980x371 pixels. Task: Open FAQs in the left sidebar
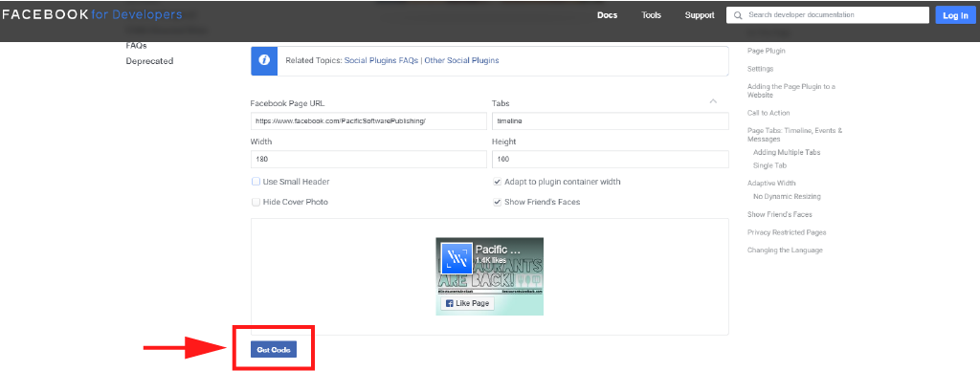tap(136, 46)
